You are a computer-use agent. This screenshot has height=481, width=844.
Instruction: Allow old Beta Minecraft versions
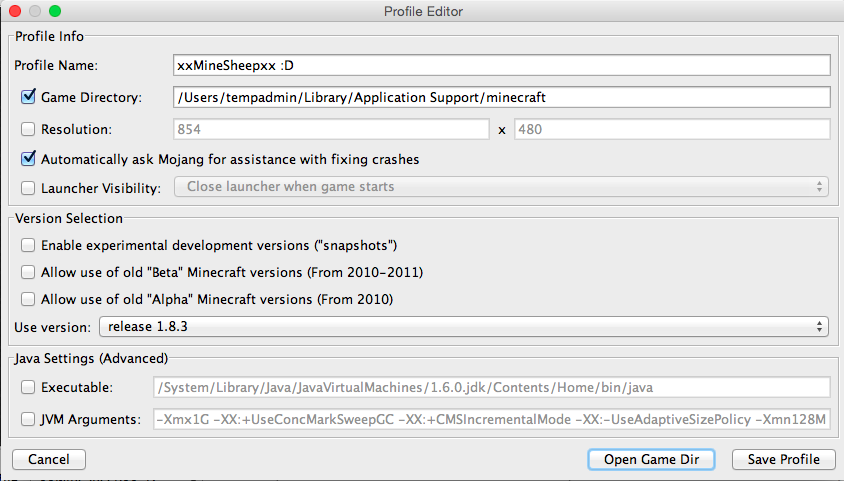(28, 272)
